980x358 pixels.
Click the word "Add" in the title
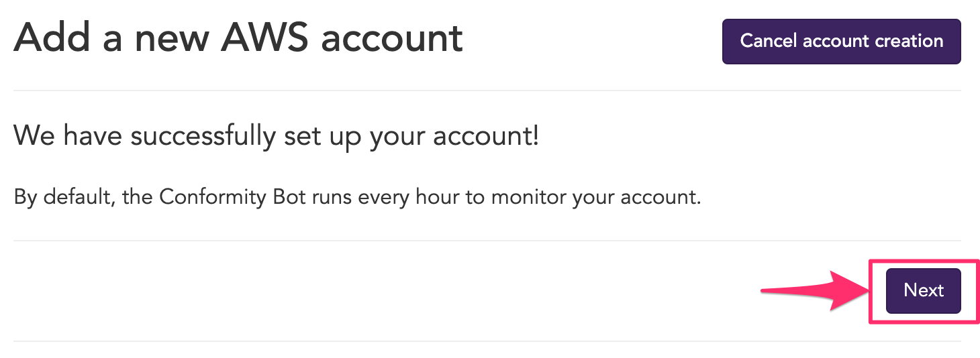click(52, 38)
